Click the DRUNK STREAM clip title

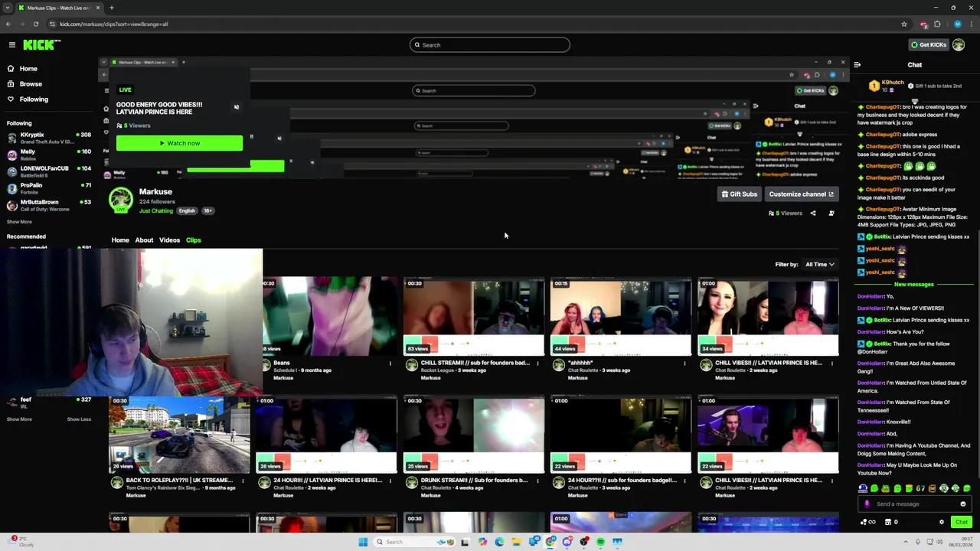tap(474, 481)
